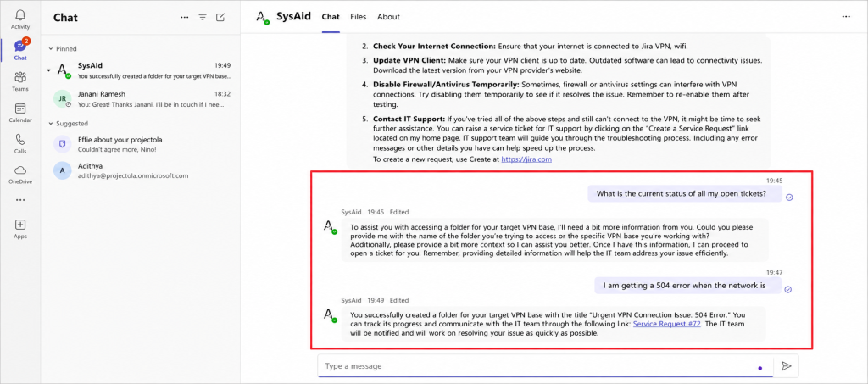868x384 pixels.
Task: Click Janani Ramesh's JR avatar
Action: [62, 99]
